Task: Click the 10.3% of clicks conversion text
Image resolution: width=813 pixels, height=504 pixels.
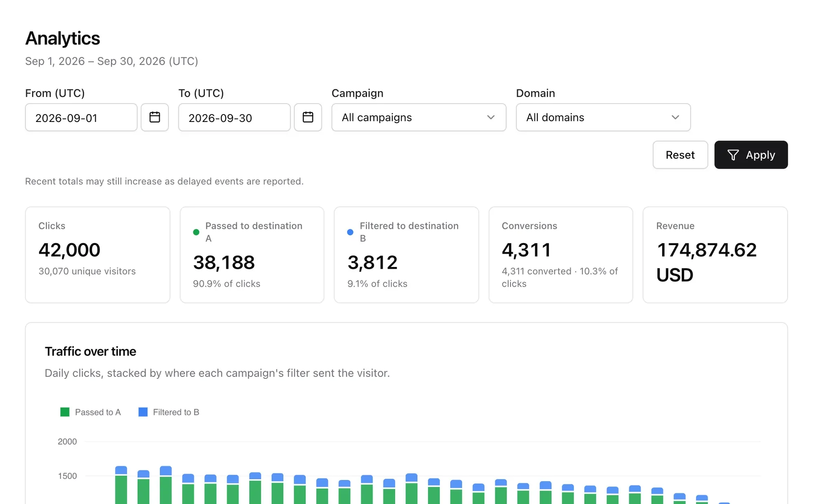Action: (x=560, y=277)
